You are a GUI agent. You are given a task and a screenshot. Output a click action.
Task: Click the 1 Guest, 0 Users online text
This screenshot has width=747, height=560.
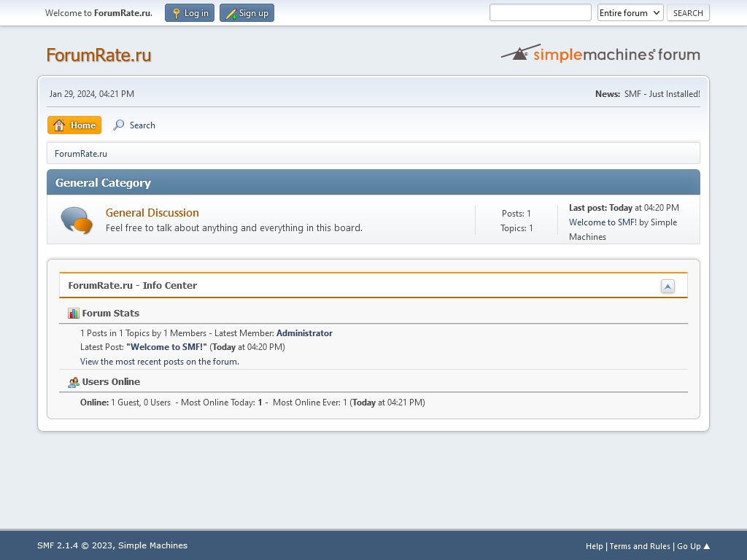coord(141,402)
